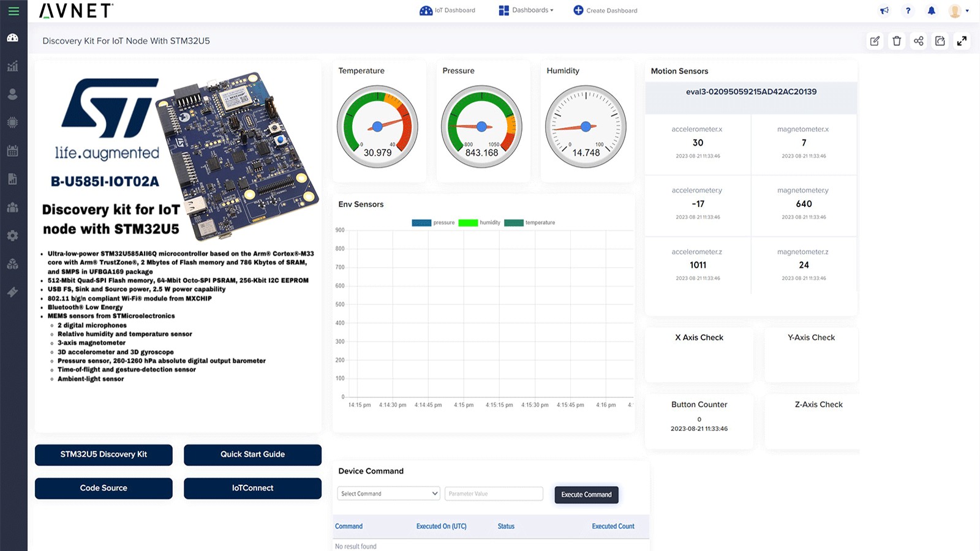Open the calendar icon in the sidebar
The height and width of the screenshot is (551, 980).
(x=13, y=151)
